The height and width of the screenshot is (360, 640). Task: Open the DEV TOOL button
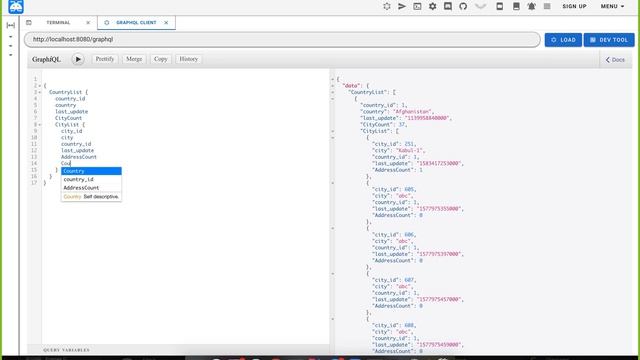click(x=609, y=40)
